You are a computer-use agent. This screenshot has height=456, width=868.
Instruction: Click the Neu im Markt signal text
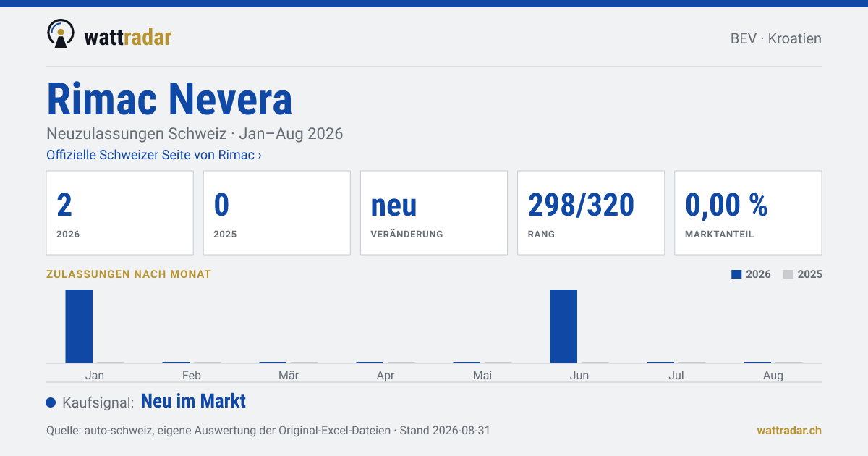click(193, 401)
